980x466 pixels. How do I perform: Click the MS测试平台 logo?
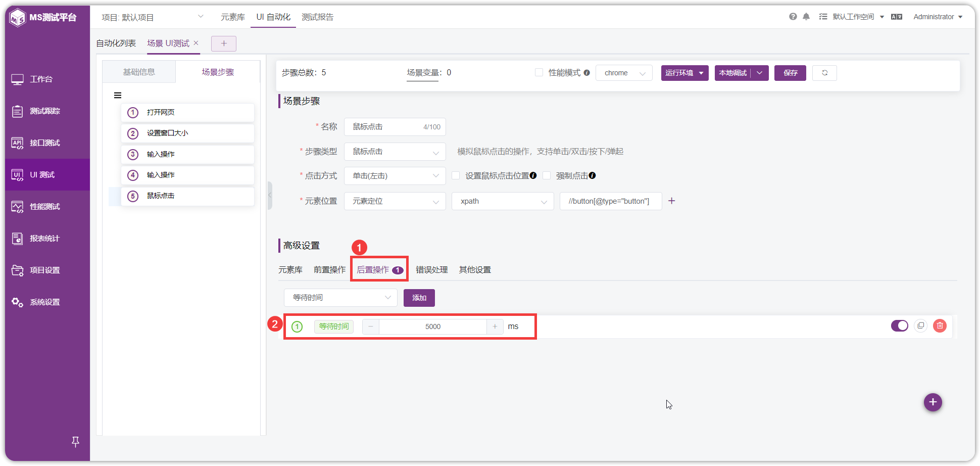point(43,18)
